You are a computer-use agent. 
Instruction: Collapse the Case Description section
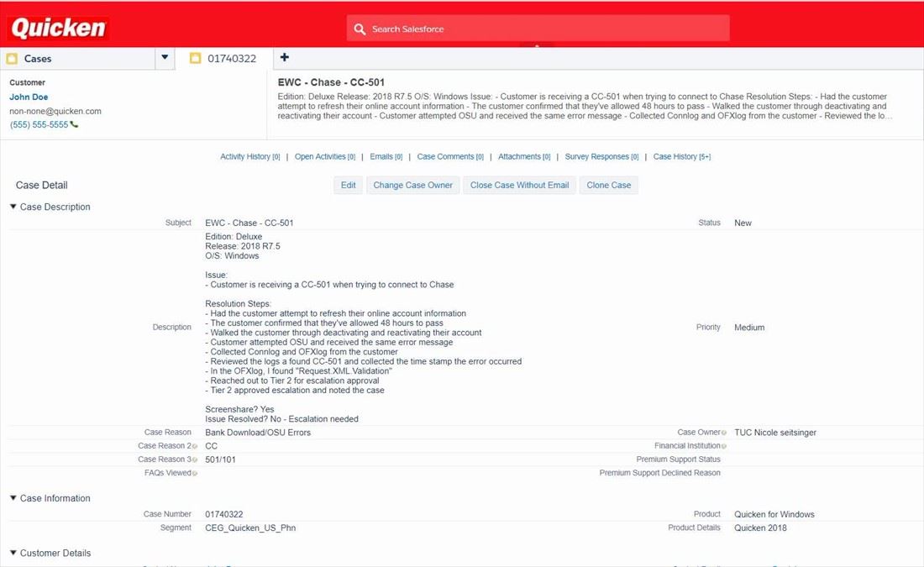coord(13,207)
